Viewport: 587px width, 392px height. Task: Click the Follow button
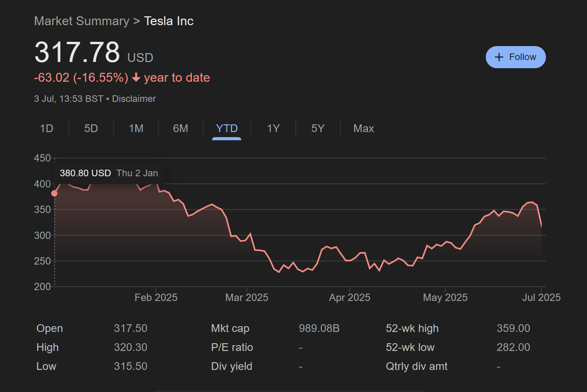pos(516,57)
